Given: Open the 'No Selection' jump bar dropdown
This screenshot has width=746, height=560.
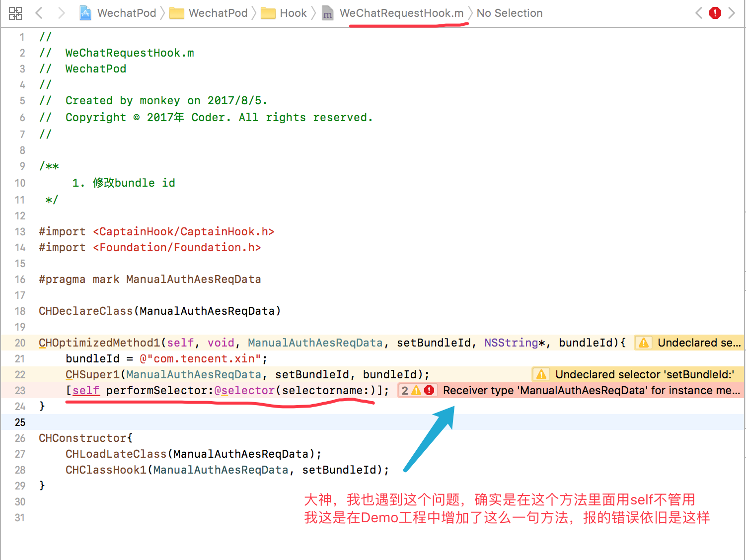Looking at the screenshot, I should tap(510, 13).
